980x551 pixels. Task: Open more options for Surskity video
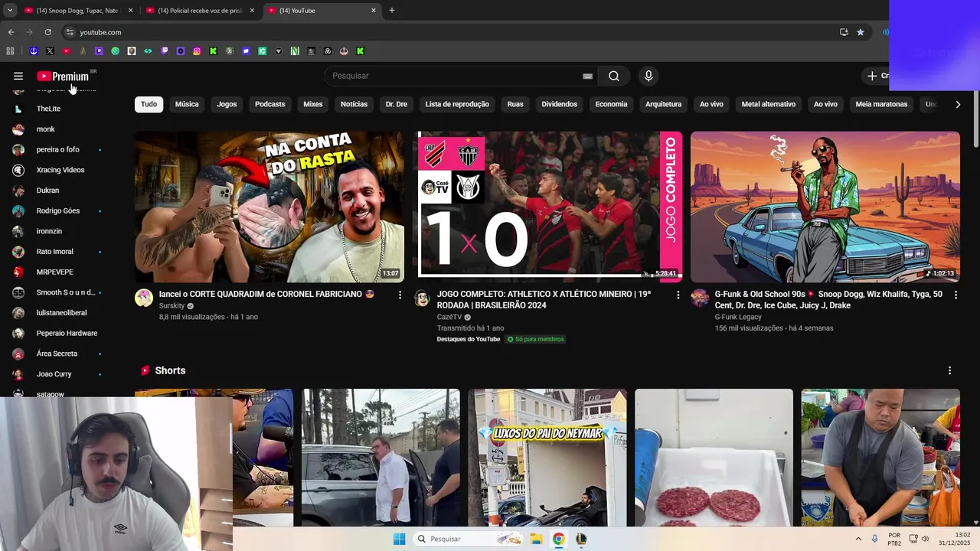tap(400, 295)
